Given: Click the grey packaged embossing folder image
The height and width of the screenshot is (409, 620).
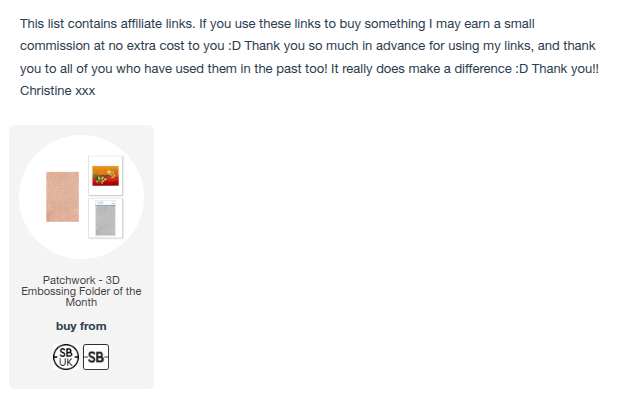Looking at the screenshot, I should 105,217.
